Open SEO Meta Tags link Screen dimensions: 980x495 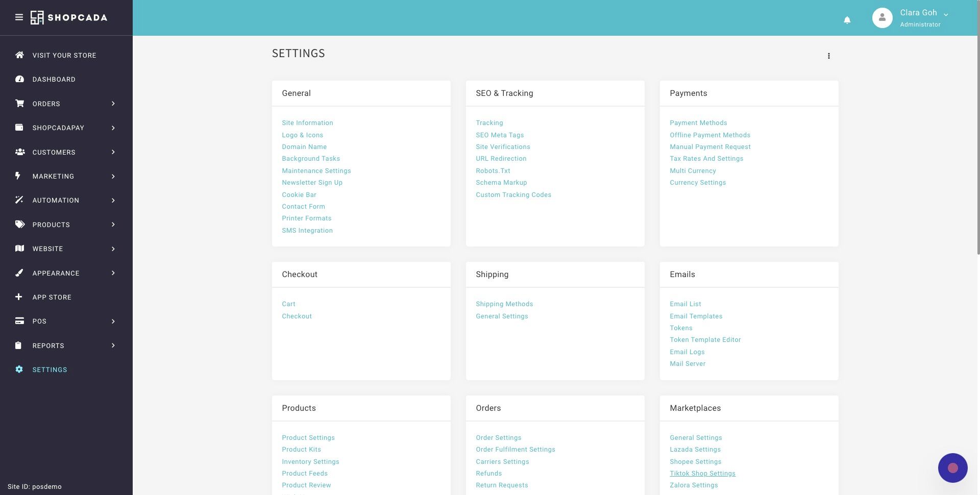point(500,135)
